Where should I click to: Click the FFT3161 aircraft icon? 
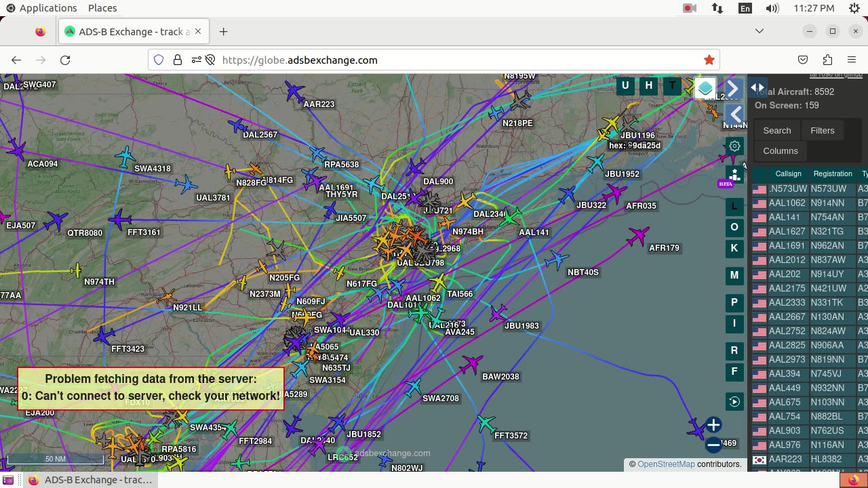click(x=119, y=220)
